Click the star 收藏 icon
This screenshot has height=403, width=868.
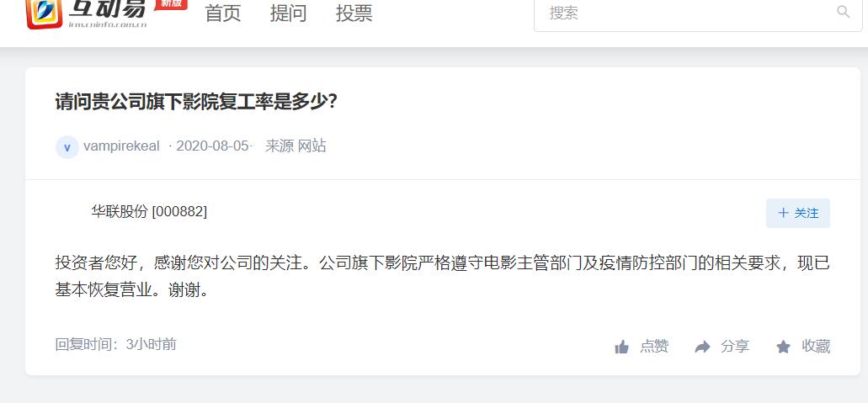(783, 347)
